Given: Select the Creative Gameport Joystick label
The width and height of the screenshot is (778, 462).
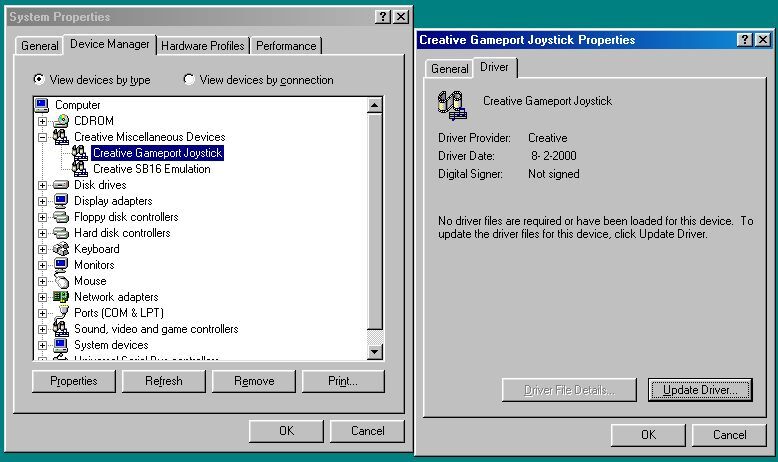Looking at the screenshot, I should pos(157,153).
